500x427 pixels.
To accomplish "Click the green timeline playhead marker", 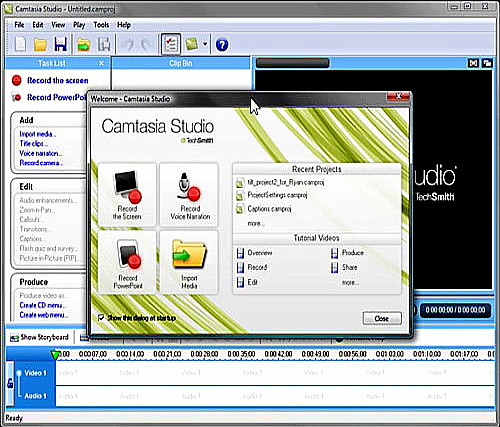I will [x=55, y=355].
